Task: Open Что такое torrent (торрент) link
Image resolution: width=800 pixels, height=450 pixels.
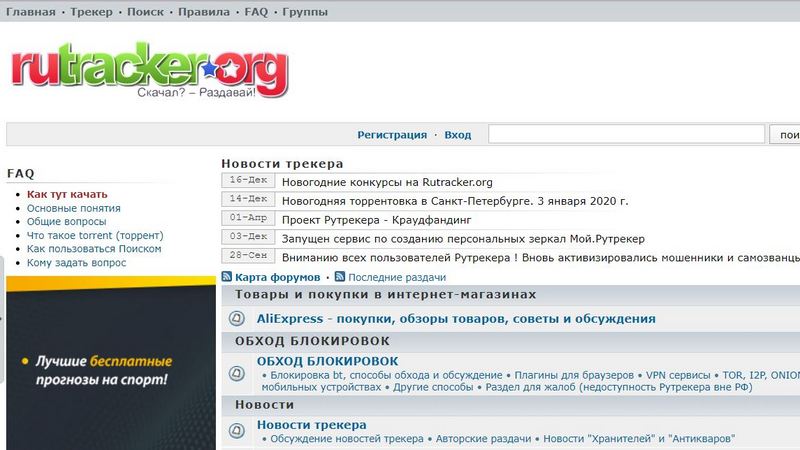Action: [x=95, y=235]
